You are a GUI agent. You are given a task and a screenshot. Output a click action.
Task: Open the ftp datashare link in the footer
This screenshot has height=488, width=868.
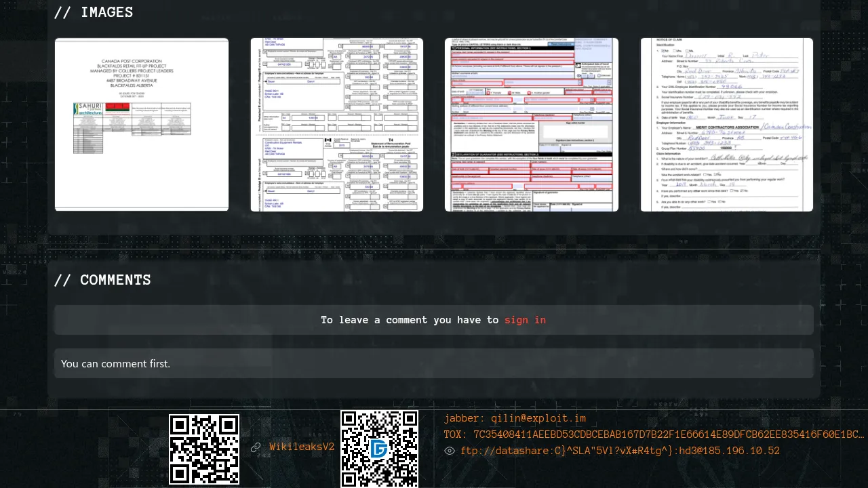click(x=620, y=451)
